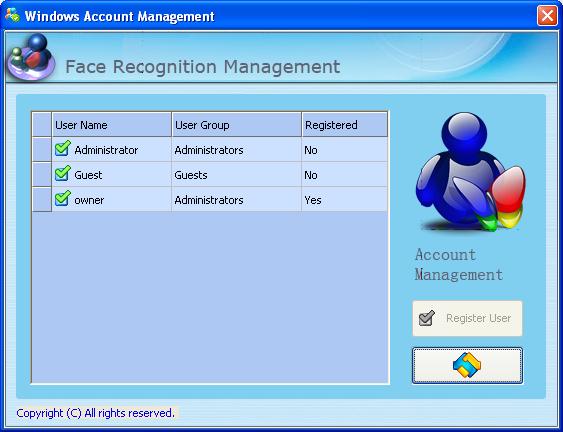Toggle the green checkmark beside Administrator

tap(62, 149)
